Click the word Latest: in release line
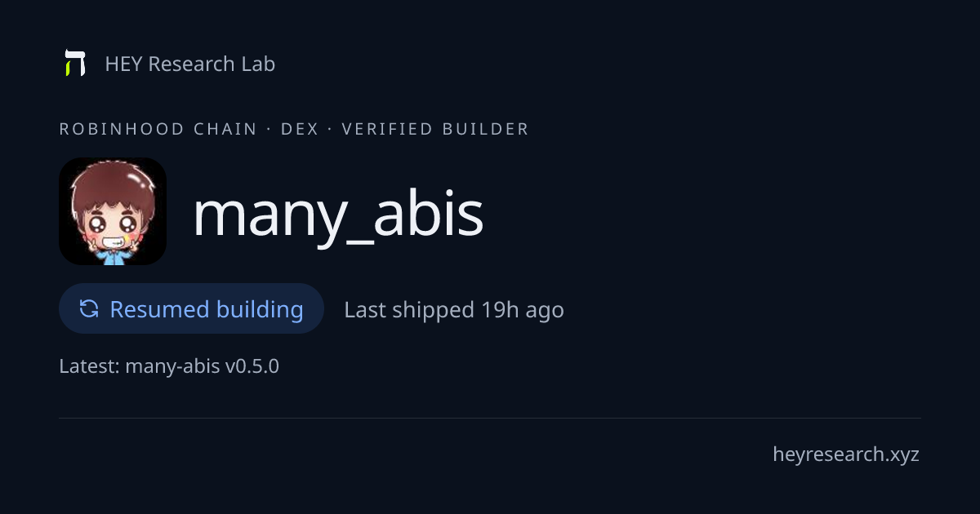This screenshot has height=514, width=980. (89, 366)
